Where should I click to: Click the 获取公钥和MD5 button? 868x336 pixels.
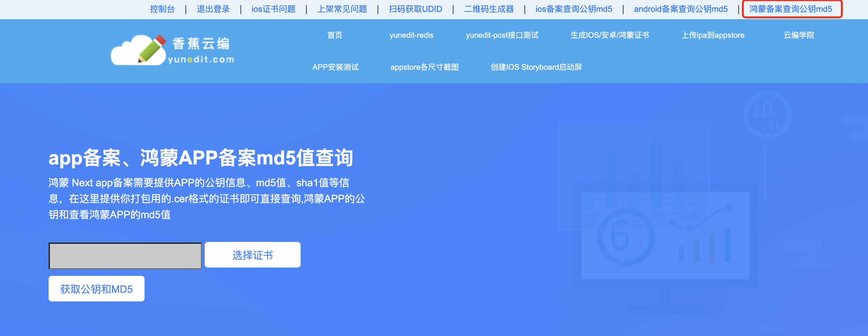pyautogui.click(x=96, y=289)
